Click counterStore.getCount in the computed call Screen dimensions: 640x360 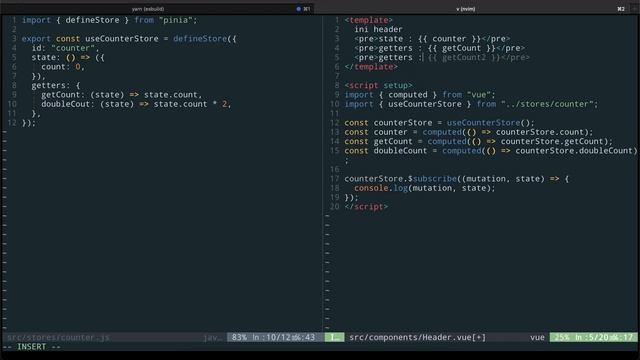(552, 142)
